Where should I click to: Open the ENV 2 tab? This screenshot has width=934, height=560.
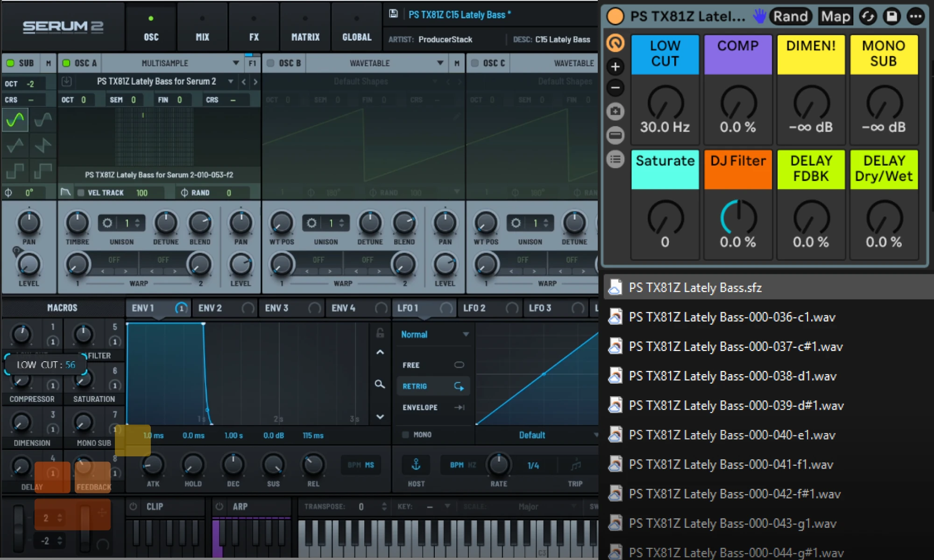point(210,308)
